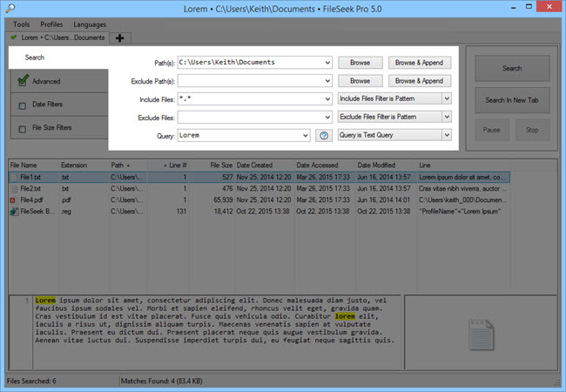566x392 pixels.
Task: Click 'Oct 22, 2015 13:38' Date Created cell
Action: pyautogui.click(x=263, y=212)
